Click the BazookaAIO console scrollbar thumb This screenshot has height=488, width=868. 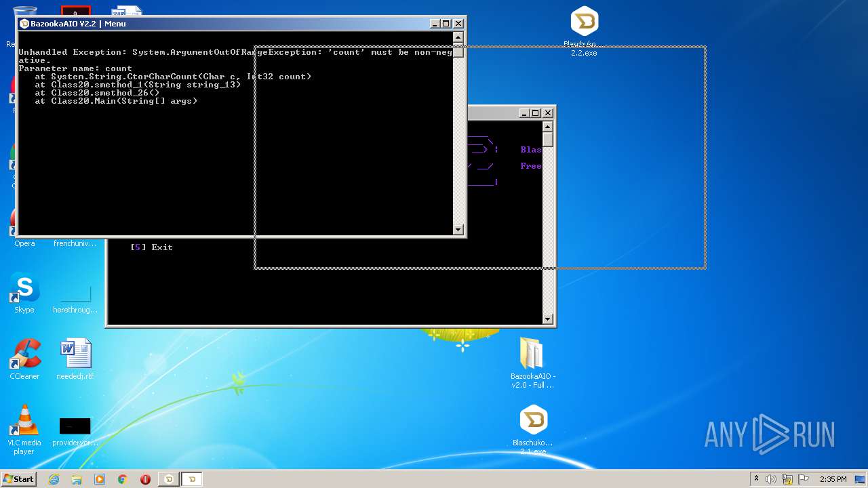[458, 52]
